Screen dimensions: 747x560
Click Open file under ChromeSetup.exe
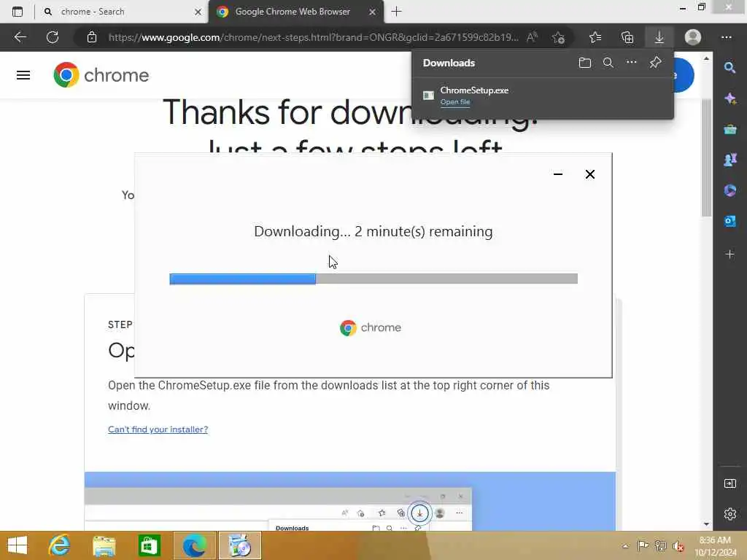click(x=455, y=102)
